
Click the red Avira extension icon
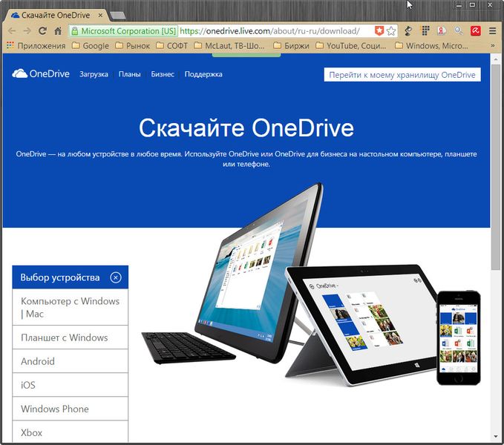coord(475,31)
